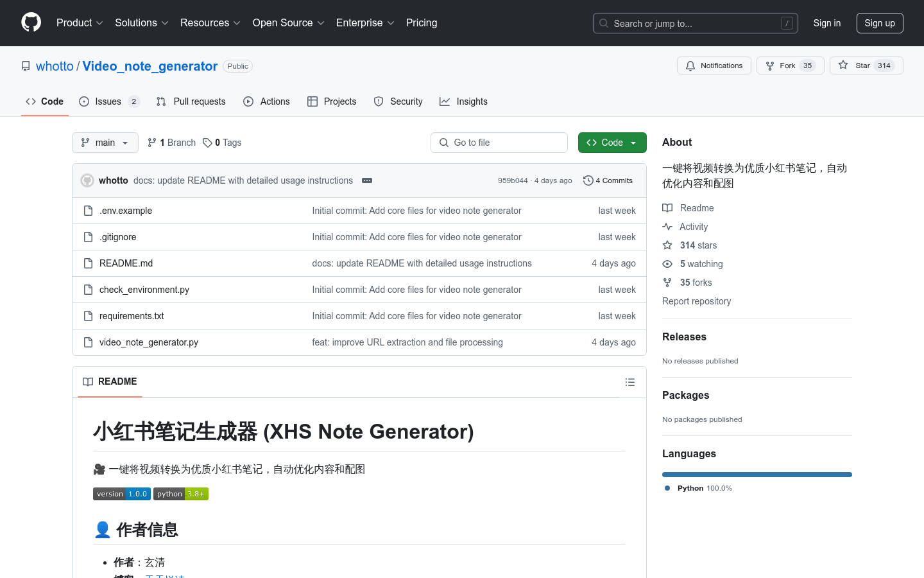Click the Sign up button

[880, 23]
